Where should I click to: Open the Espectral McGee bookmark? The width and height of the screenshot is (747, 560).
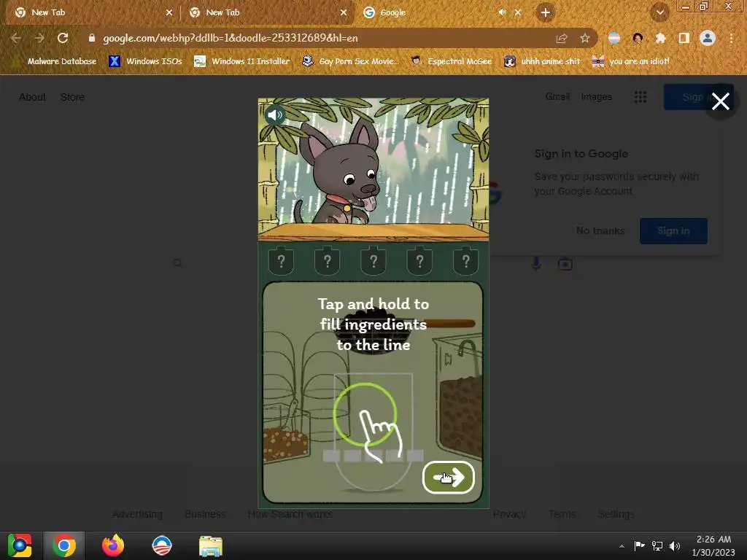click(x=452, y=61)
